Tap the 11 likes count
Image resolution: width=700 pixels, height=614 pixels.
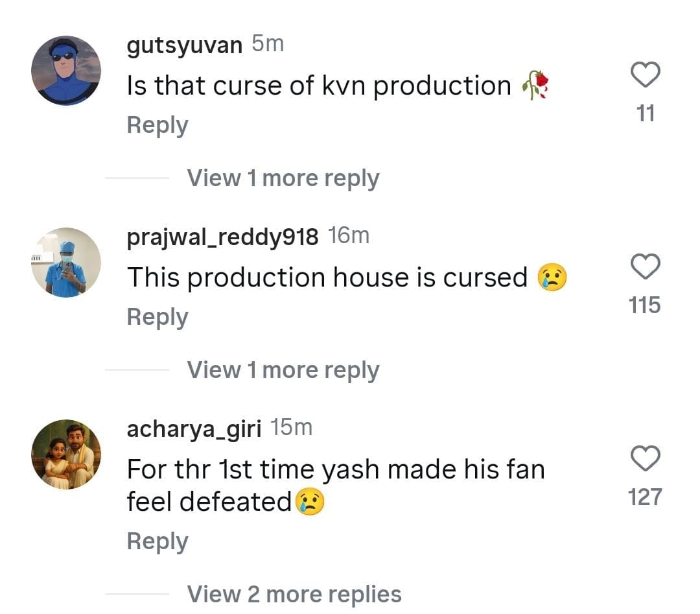point(646,113)
